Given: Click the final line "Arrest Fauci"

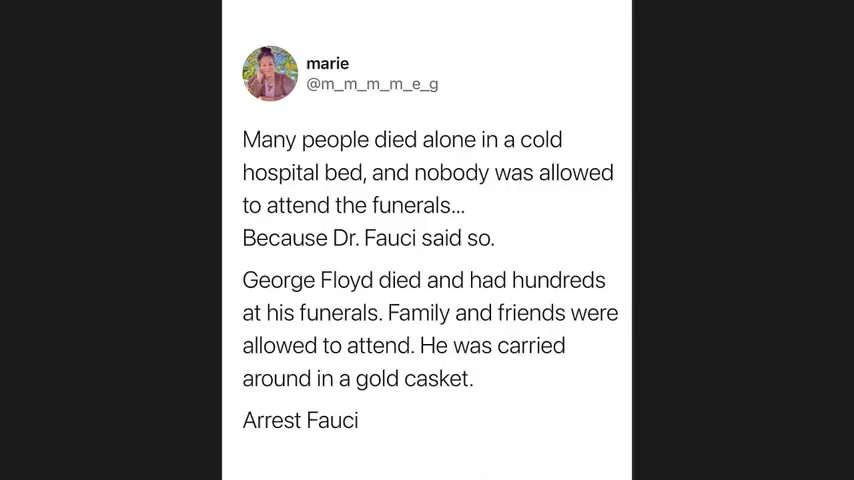Looking at the screenshot, I should pos(300,420).
